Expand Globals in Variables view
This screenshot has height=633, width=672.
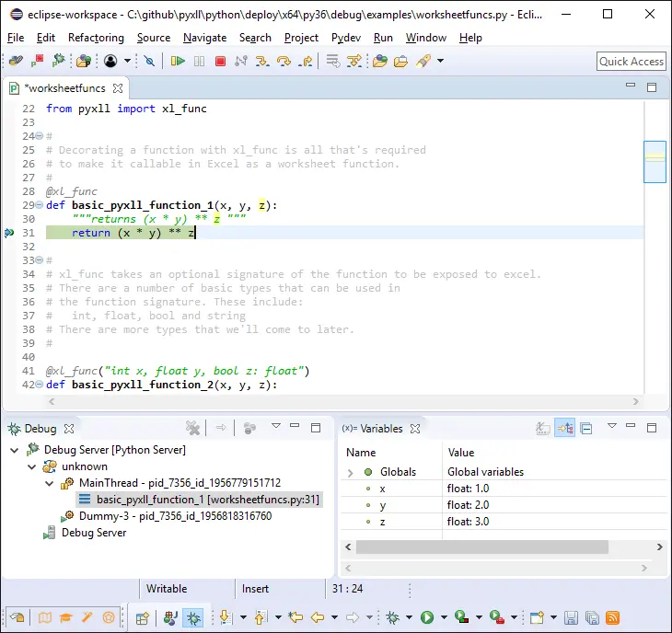coord(350,473)
